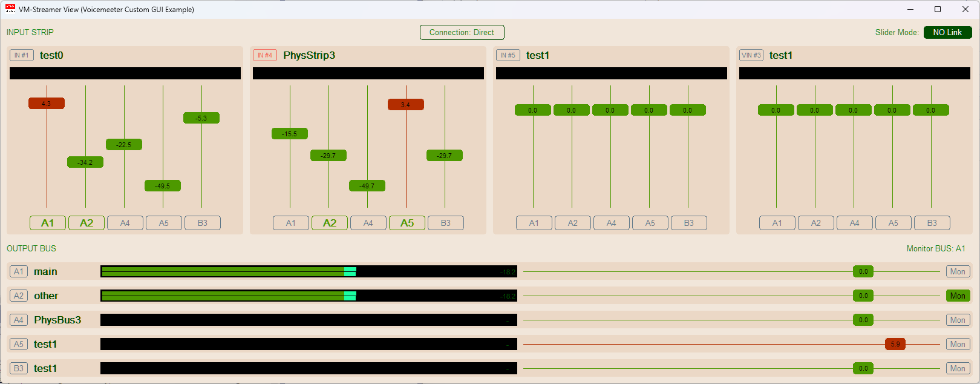980x384 pixels.
Task: Toggle A5 bus assignment on PhysStrip3
Action: 407,223
